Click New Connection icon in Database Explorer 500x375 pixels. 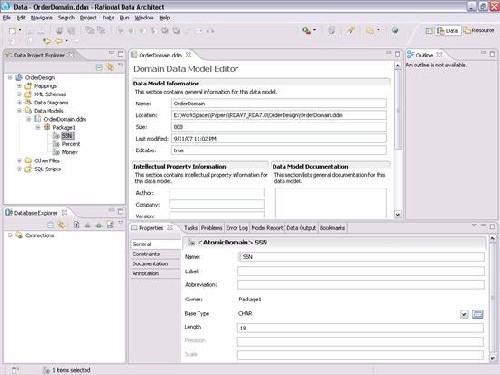point(110,225)
